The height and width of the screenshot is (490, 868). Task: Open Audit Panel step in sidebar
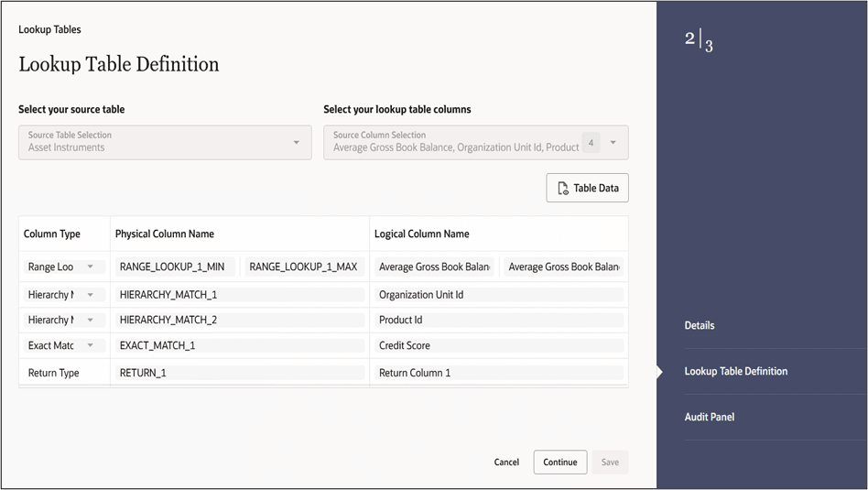[x=709, y=417]
